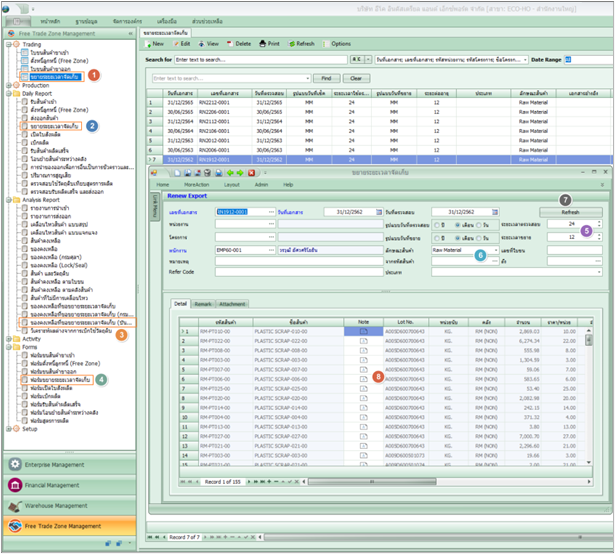Screen dimensions: 615x554
Task: Open the Date Range calendar picker
Action: pyautogui.click(x=567, y=60)
